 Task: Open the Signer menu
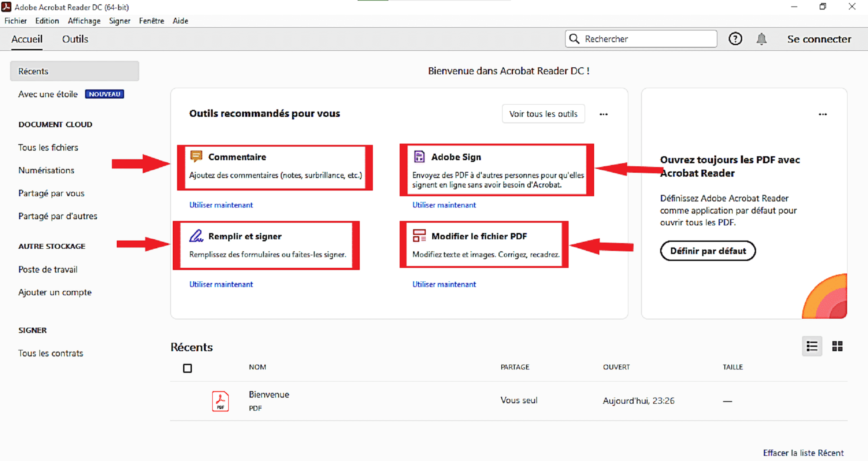[x=120, y=21]
